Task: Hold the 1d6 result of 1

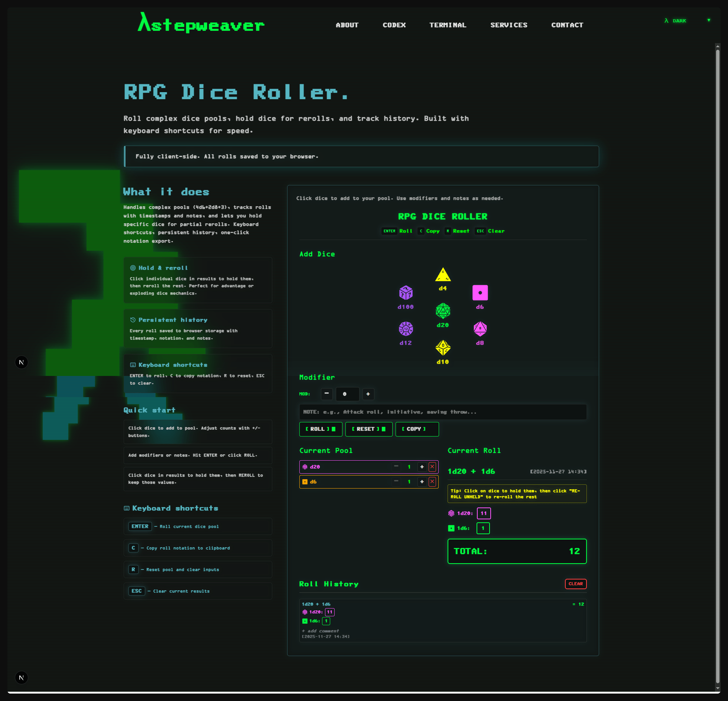Action: click(x=482, y=528)
